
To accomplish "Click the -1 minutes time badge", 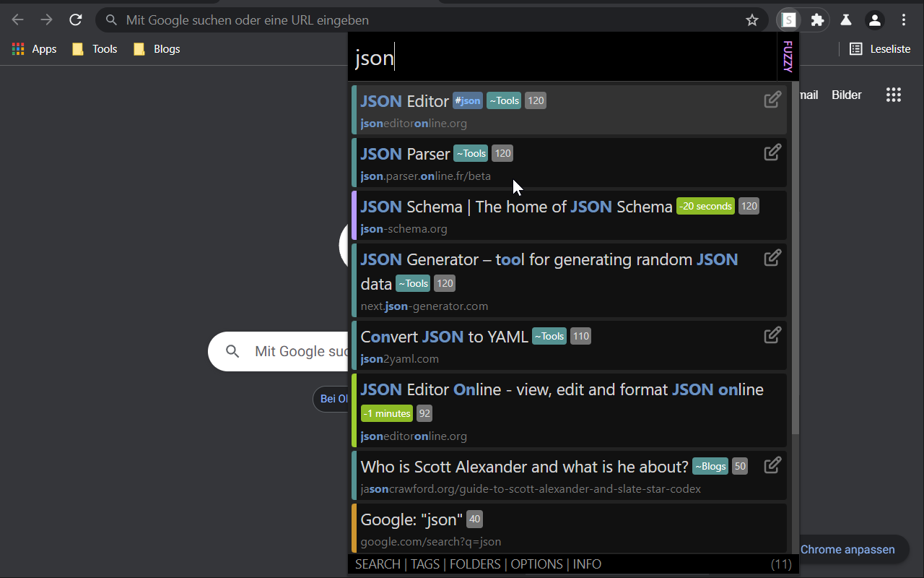I will tap(387, 414).
